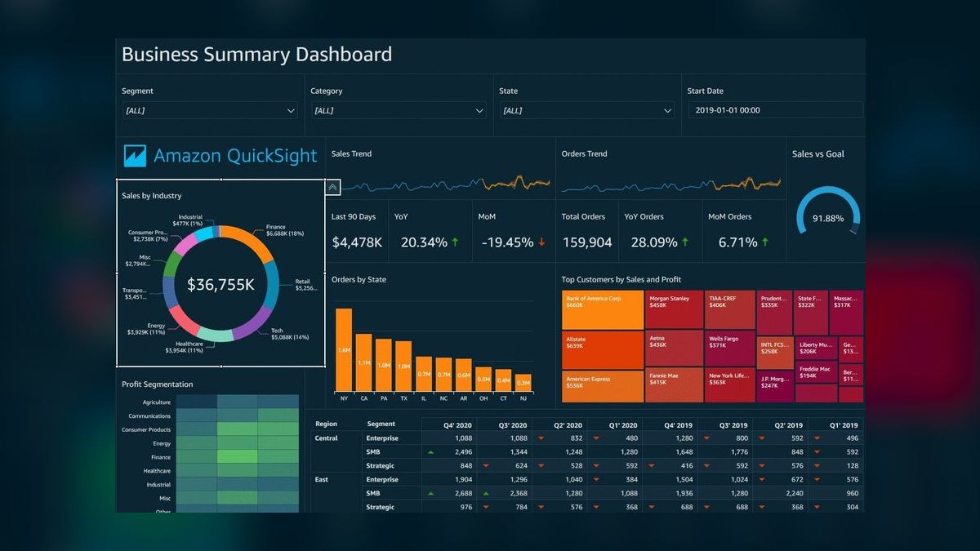The width and height of the screenshot is (980, 551).
Task: Click the Bank of America Corp. treemap tile
Action: [x=604, y=310]
